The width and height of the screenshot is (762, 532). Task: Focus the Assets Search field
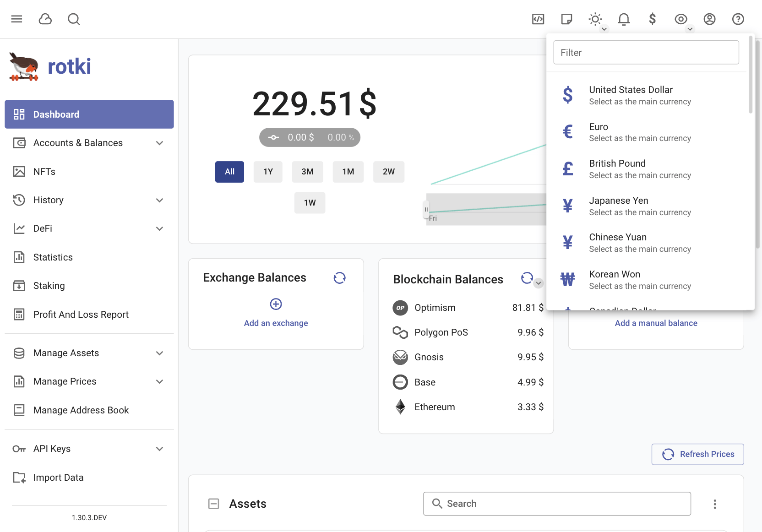coord(557,504)
